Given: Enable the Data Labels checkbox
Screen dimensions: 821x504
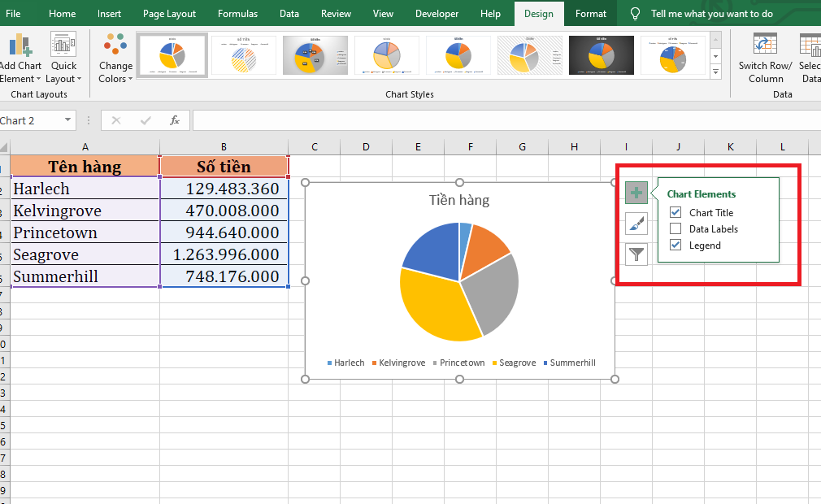Looking at the screenshot, I should pos(675,229).
